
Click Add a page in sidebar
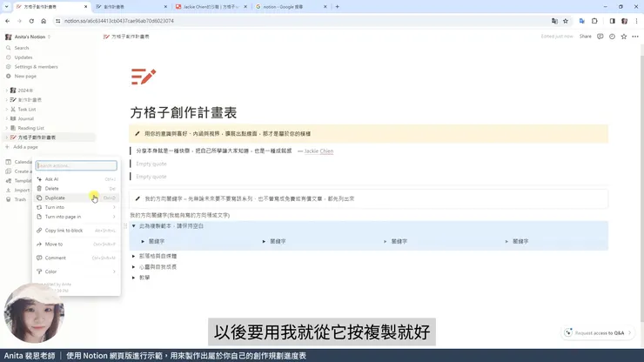click(x=25, y=147)
